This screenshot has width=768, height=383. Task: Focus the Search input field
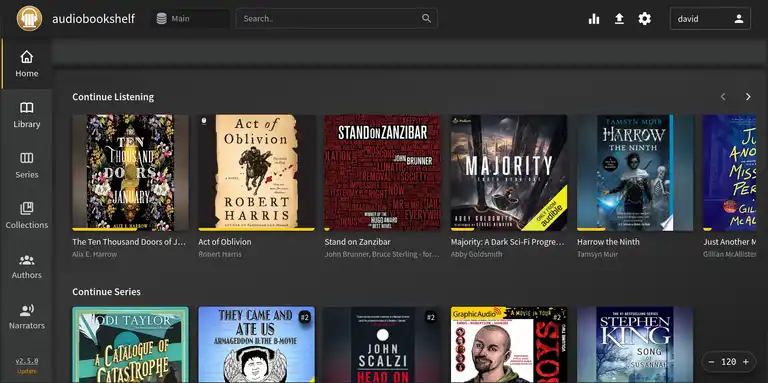(336, 19)
